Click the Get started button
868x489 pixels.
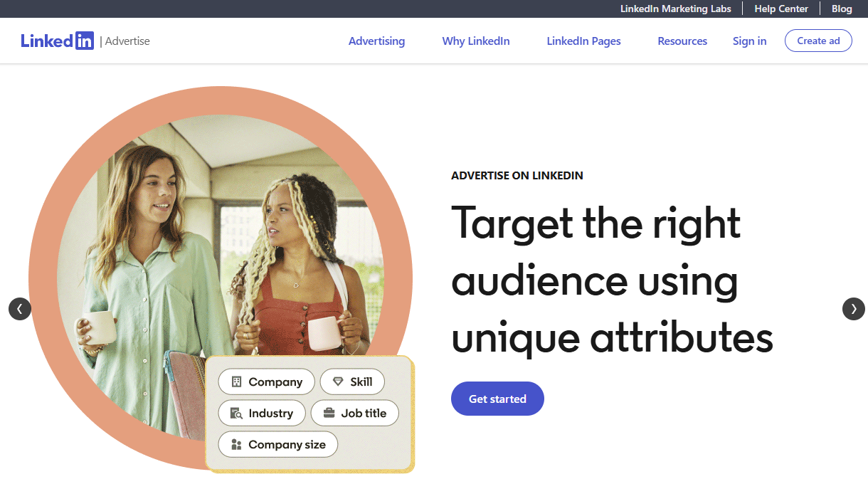point(497,399)
